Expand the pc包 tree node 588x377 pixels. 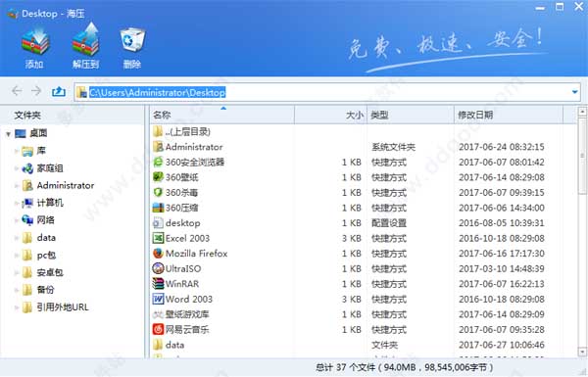tap(17, 256)
